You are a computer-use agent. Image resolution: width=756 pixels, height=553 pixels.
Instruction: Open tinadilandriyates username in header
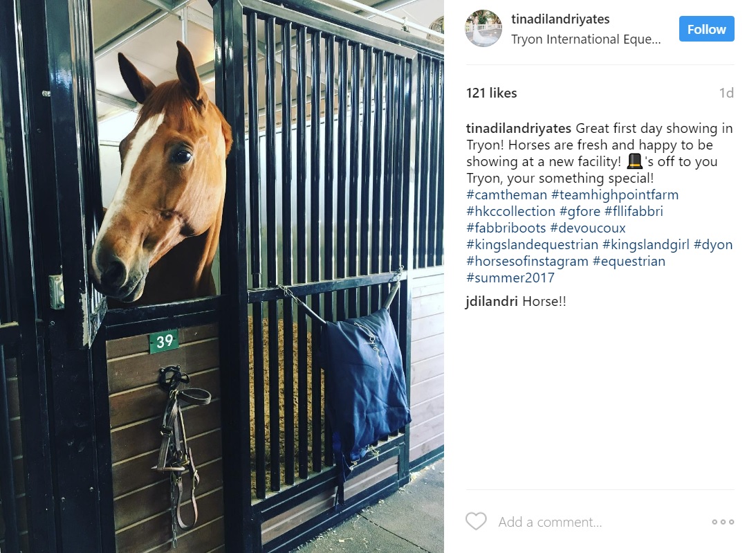(x=560, y=19)
